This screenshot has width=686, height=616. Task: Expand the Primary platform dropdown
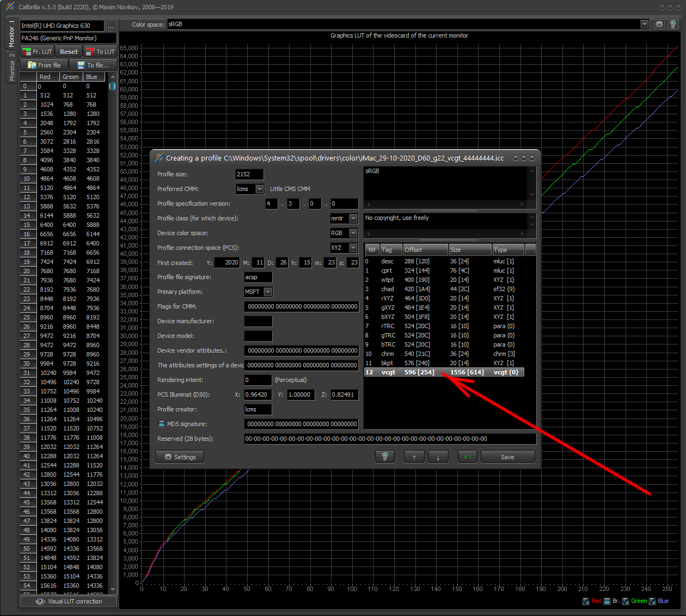click(268, 292)
